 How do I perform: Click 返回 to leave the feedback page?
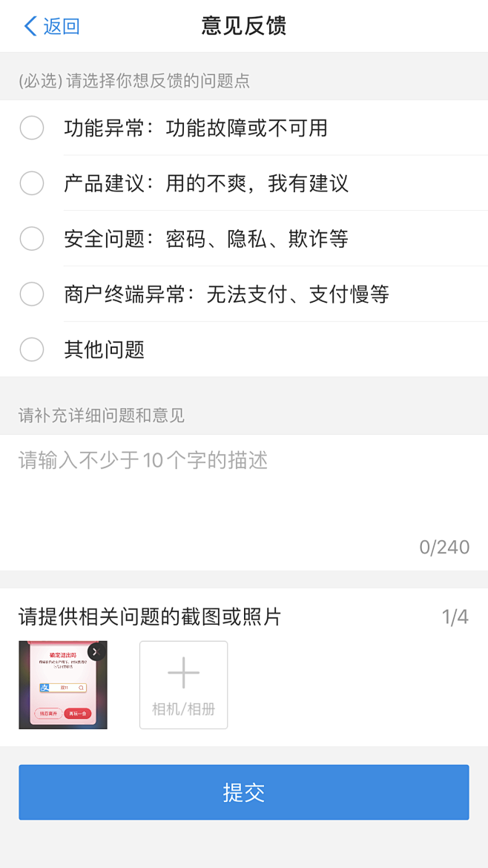56,25
